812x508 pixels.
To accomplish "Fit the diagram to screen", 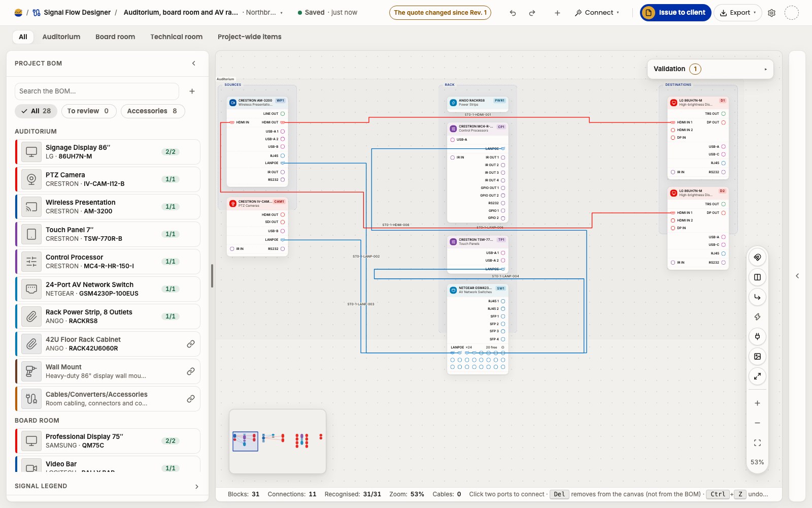I will click(757, 443).
